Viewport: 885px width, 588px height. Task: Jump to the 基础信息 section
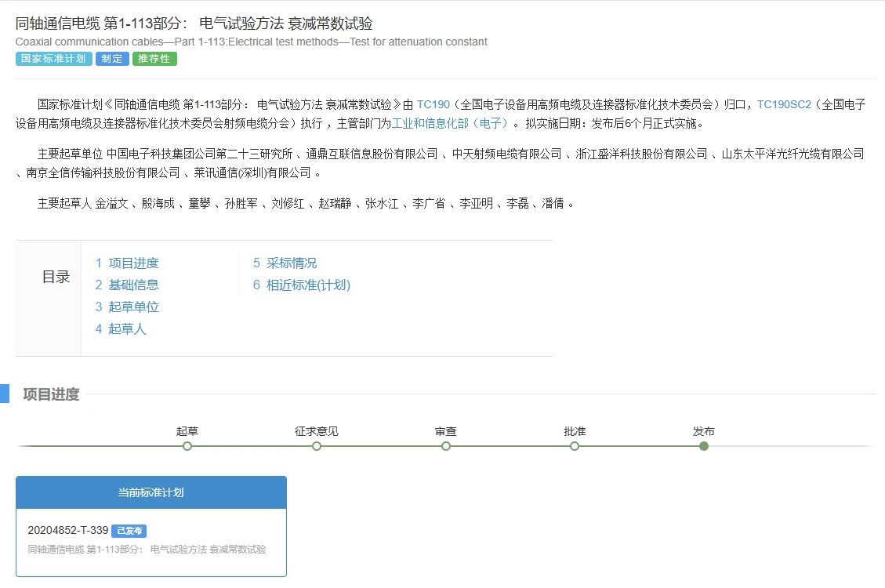[x=133, y=285]
